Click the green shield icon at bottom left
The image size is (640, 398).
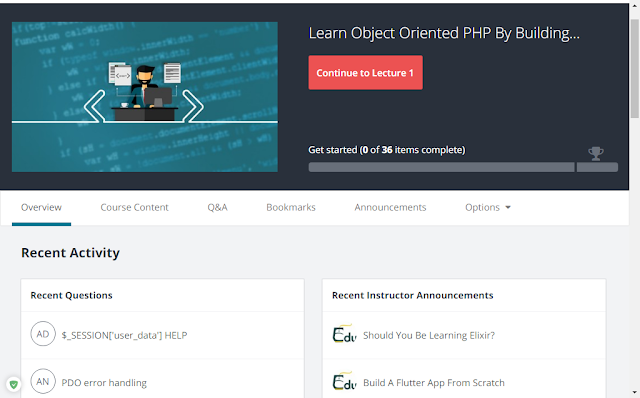14,384
